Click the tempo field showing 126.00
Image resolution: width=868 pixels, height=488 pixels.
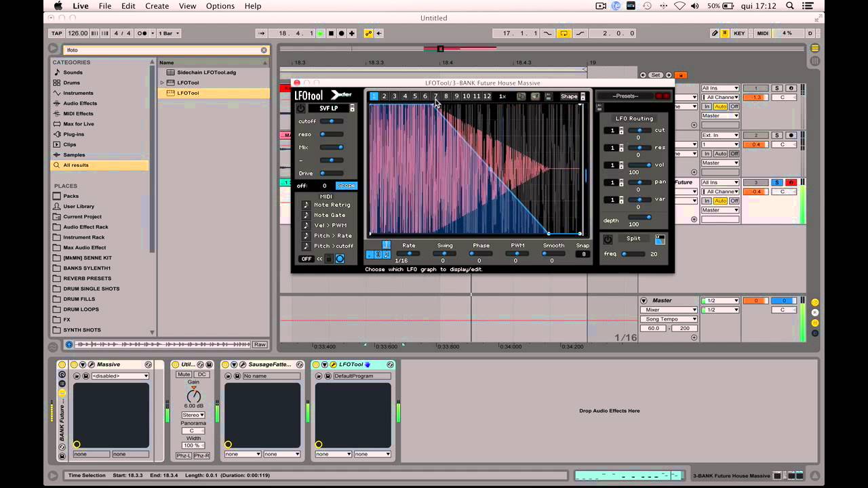click(x=78, y=33)
